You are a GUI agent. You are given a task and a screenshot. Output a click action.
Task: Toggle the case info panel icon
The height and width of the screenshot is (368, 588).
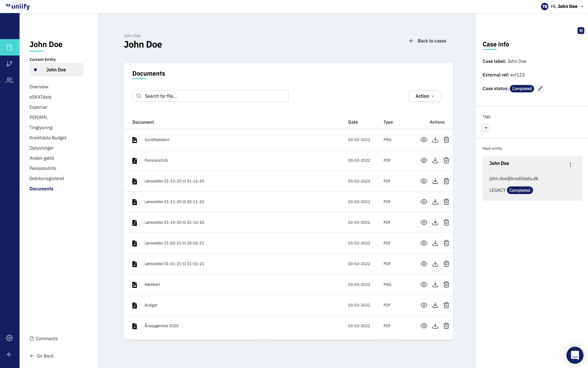point(581,31)
